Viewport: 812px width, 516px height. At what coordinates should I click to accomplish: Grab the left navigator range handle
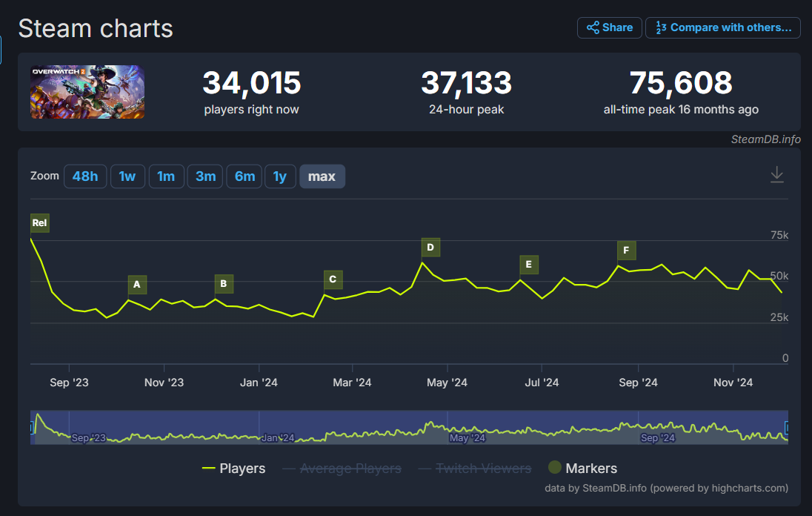tap(32, 428)
